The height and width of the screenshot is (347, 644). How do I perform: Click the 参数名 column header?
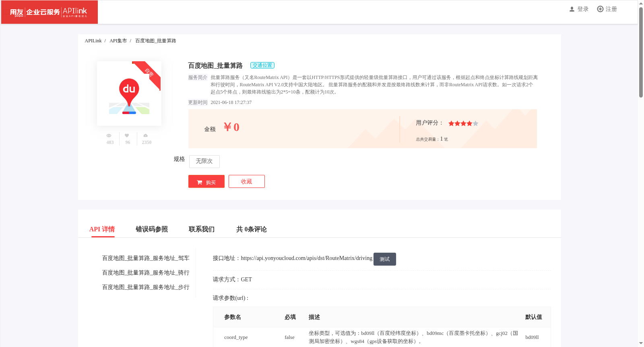(x=233, y=317)
